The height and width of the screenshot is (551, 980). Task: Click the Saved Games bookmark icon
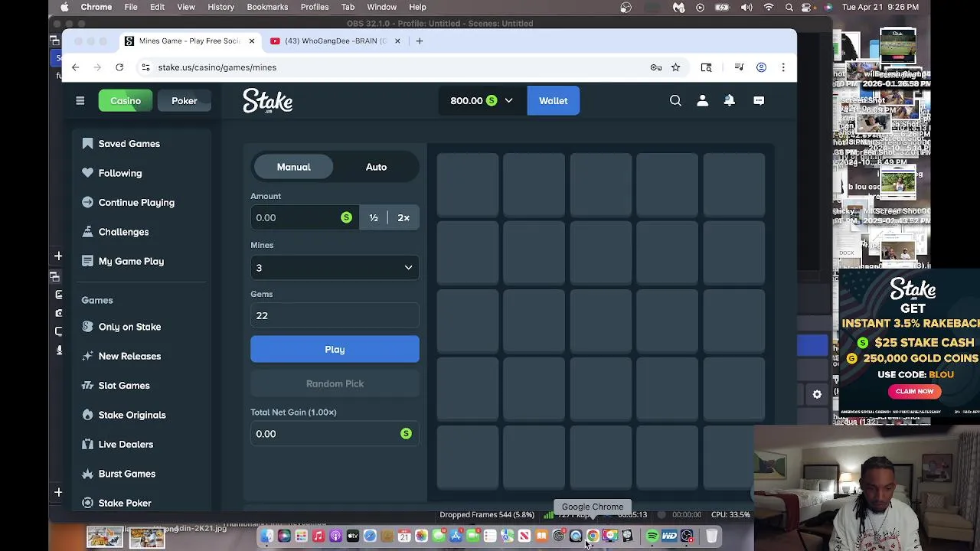point(87,143)
